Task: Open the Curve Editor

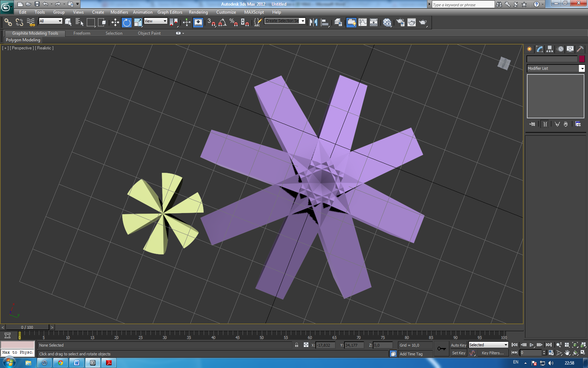Action: (x=363, y=22)
